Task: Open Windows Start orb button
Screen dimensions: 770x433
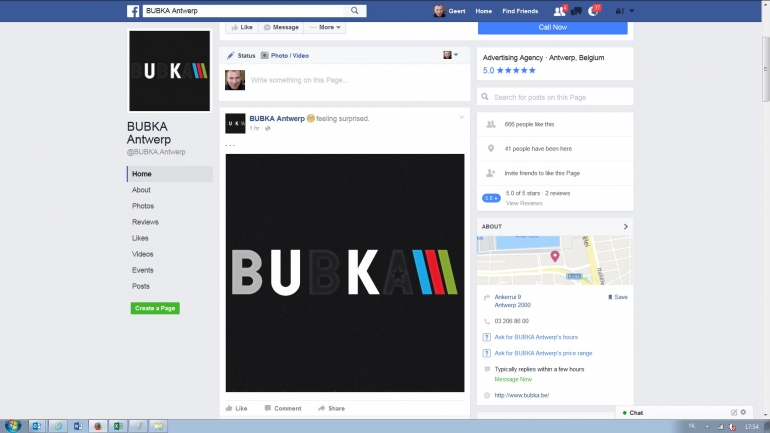Action: [13, 426]
